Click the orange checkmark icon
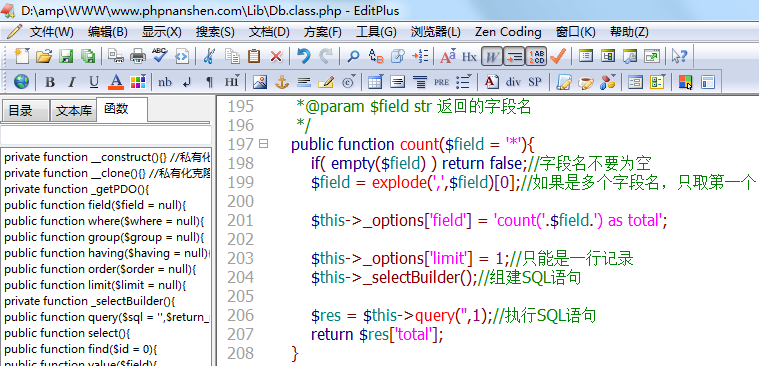This screenshot has height=366, width=759. click(558, 56)
